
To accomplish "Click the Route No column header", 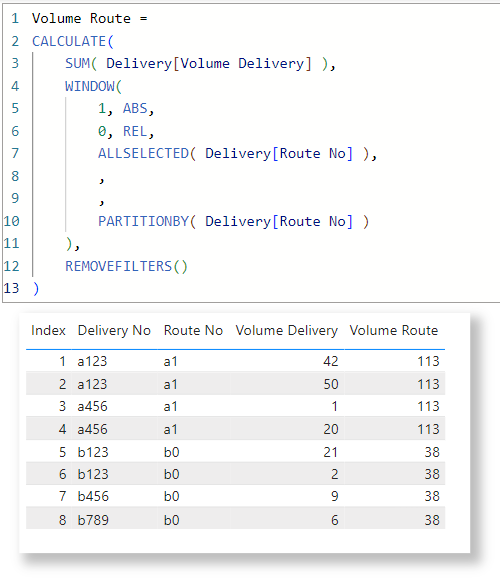I will pos(193,330).
